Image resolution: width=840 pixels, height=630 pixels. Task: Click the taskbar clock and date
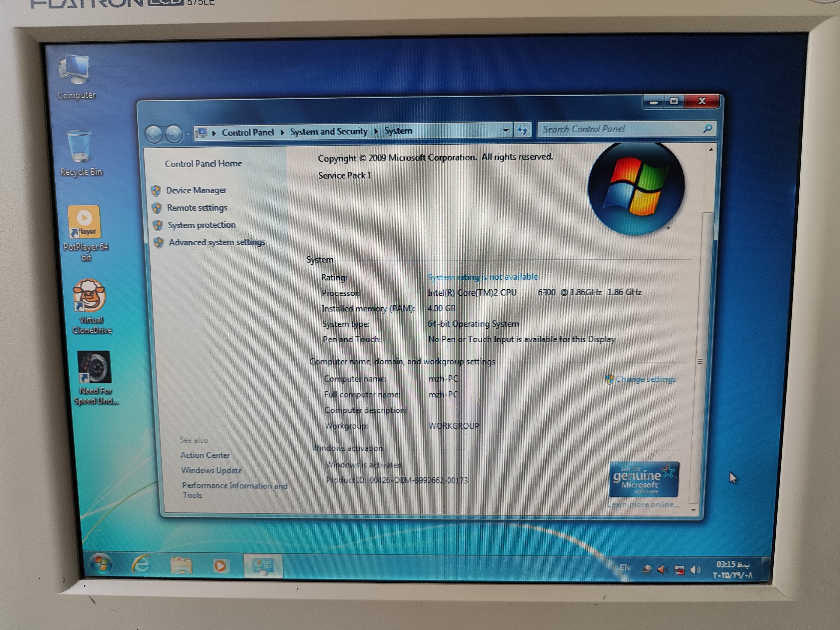[x=732, y=570]
